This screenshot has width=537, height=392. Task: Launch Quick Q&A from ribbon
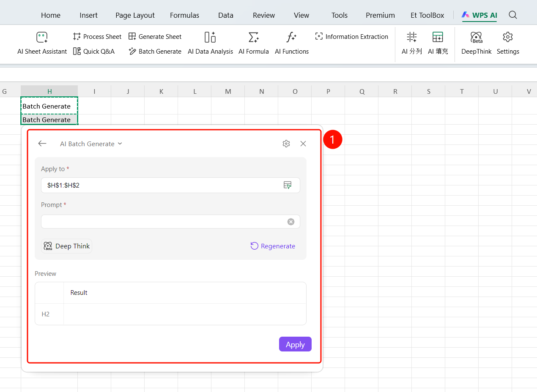(94, 52)
